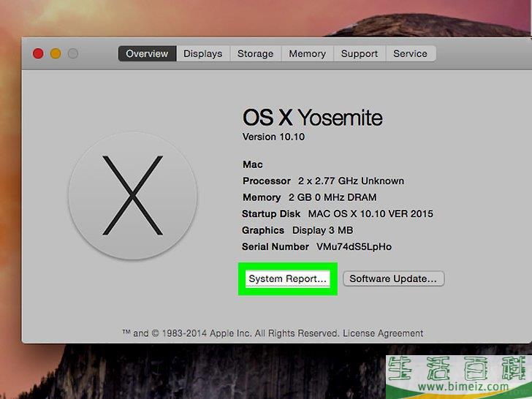Click the gray zoom window button
The height and width of the screenshot is (399, 532).
click(x=73, y=53)
